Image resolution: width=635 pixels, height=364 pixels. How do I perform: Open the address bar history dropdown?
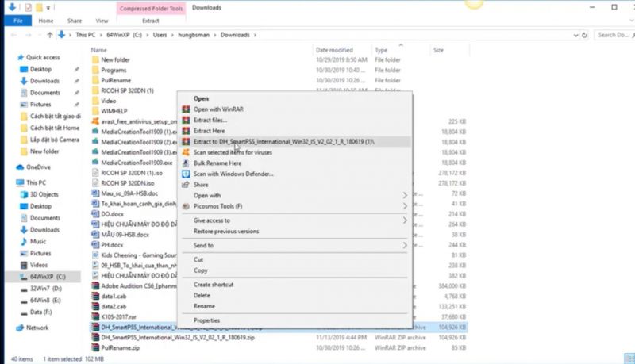coord(576,35)
